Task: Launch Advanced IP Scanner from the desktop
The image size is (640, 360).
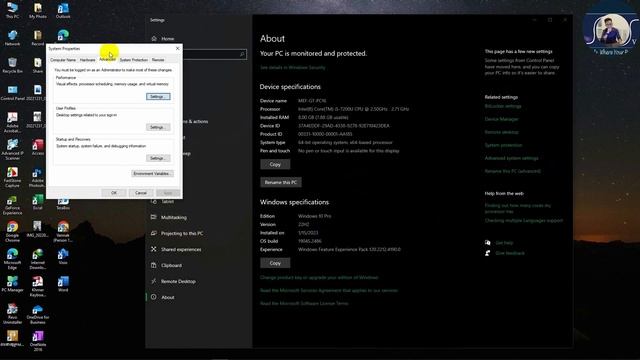Action: coord(12,149)
